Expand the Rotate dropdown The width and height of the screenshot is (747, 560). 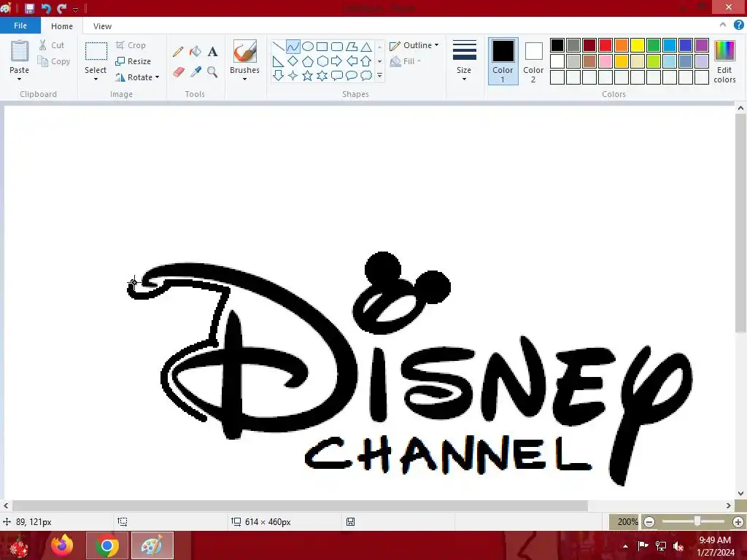pyautogui.click(x=158, y=77)
